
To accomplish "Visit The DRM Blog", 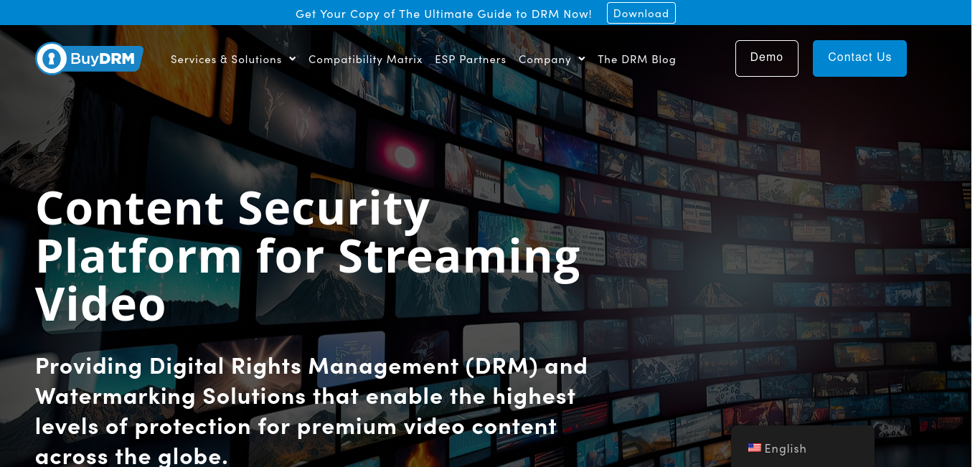I will coord(637,60).
